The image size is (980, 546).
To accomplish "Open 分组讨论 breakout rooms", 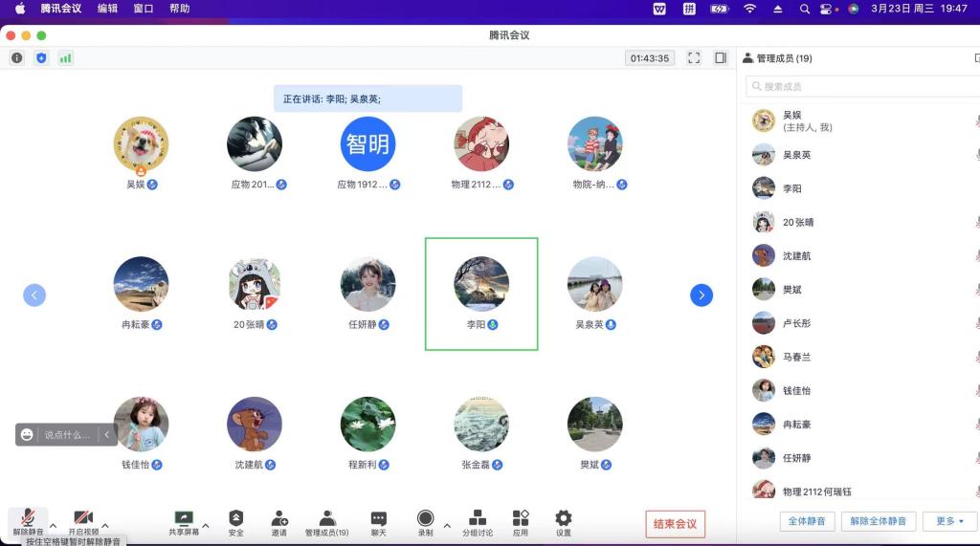I will (478, 518).
